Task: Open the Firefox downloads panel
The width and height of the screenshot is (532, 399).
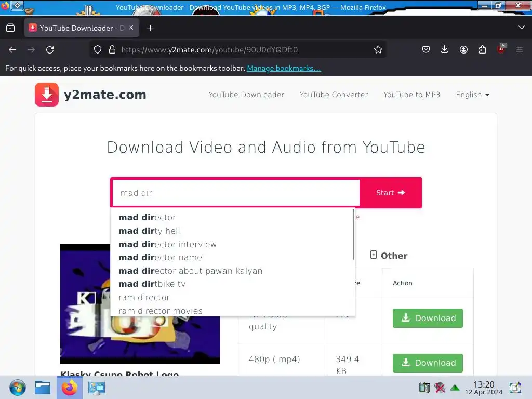Action: 445,50
